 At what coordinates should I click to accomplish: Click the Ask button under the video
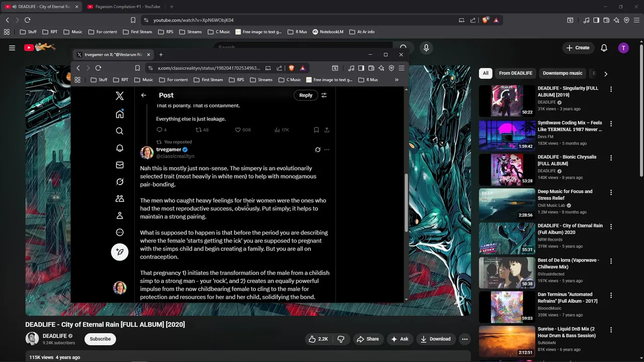[x=399, y=339]
